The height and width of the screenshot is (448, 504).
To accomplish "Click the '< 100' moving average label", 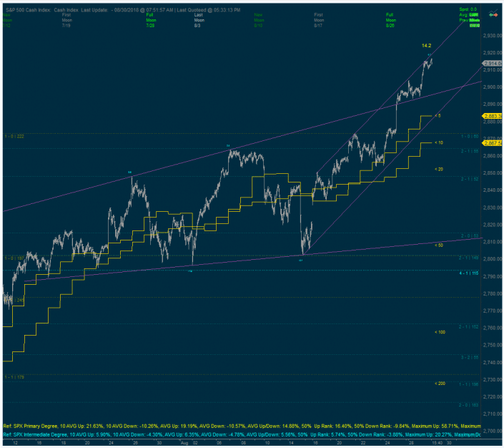I will point(440,332).
